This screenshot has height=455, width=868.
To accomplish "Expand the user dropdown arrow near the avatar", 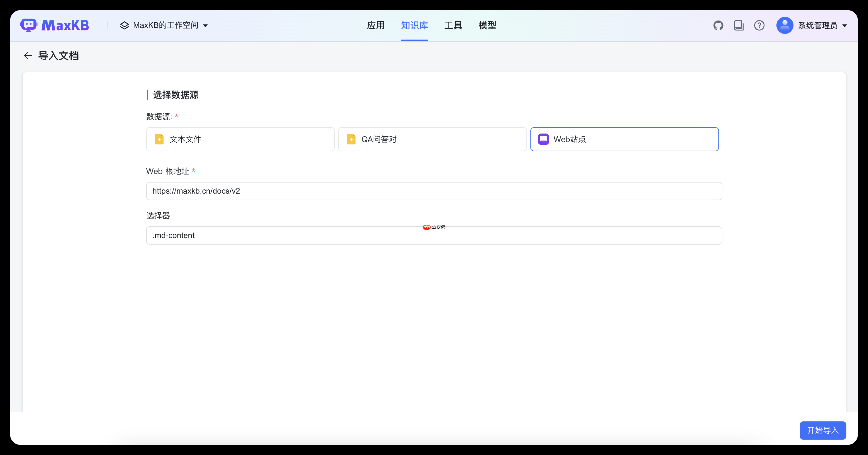I will (844, 25).
